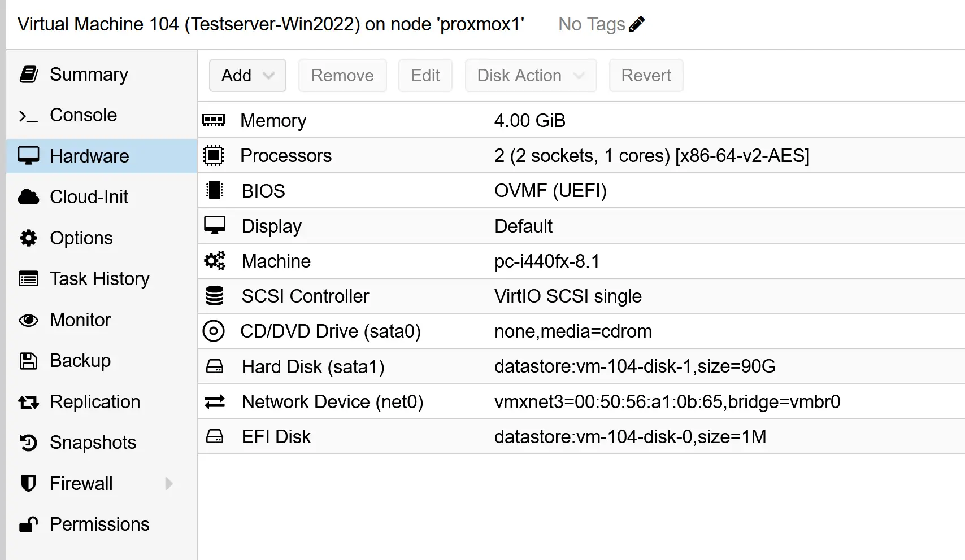Click the Memory RAM icon
965x560 pixels.
click(x=214, y=120)
